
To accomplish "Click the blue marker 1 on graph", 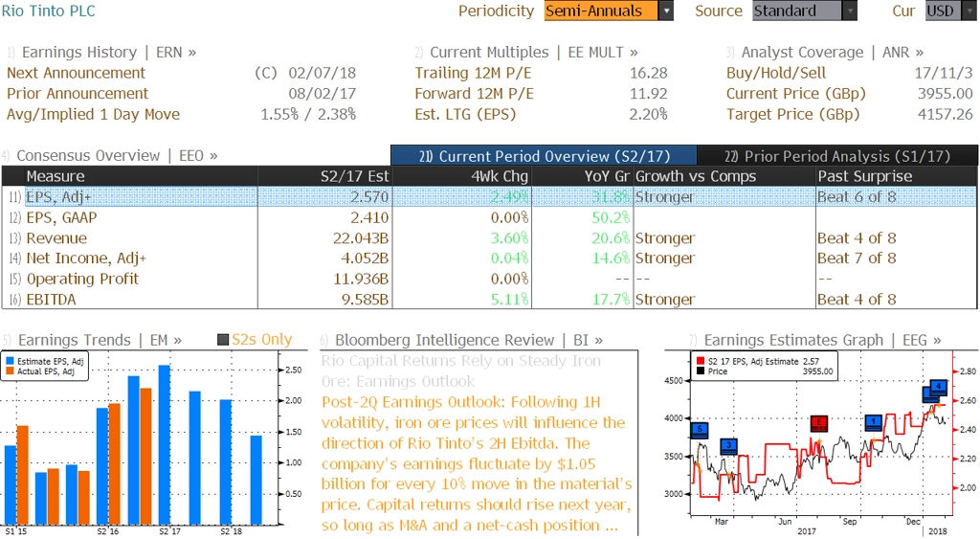I will pyautogui.click(x=874, y=422).
